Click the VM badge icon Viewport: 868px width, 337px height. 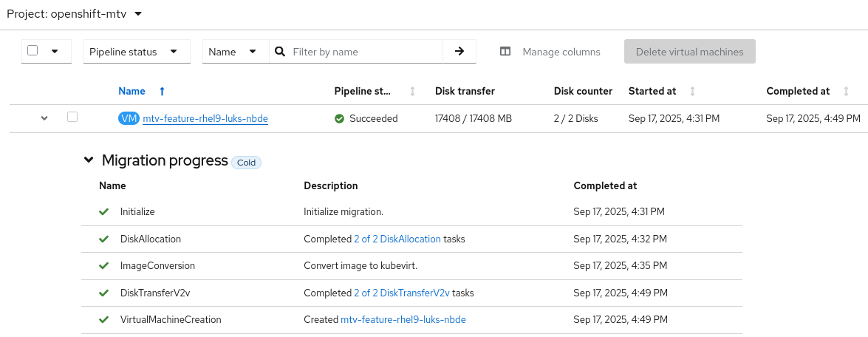pos(129,118)
